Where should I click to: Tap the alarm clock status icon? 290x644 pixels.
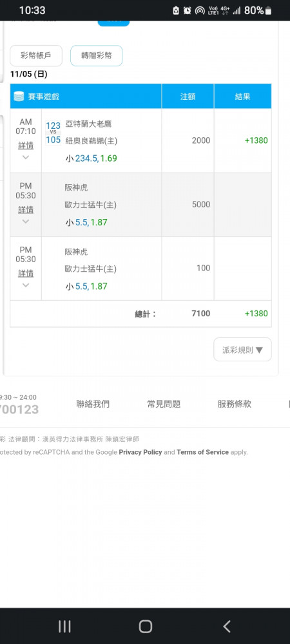(x=188, y=11)
